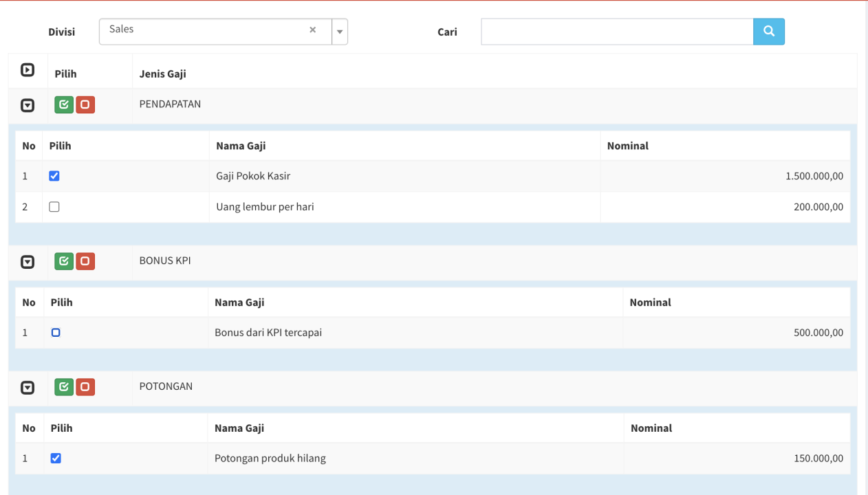Check the Uang lembur per hari checkbox
Image resolution: width=868 pixels, height=495 pixels.
54,207
